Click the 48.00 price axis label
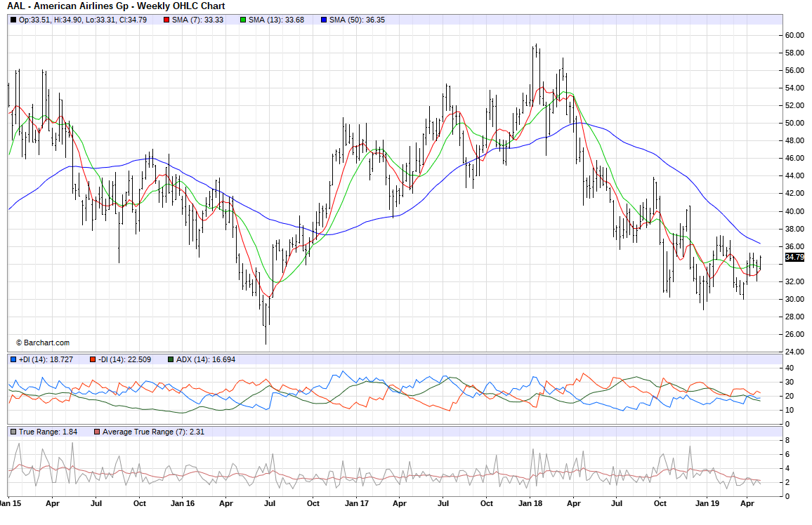Image resolution: width=812 pixels, height=525 pixels. click(x=795, y=141)
